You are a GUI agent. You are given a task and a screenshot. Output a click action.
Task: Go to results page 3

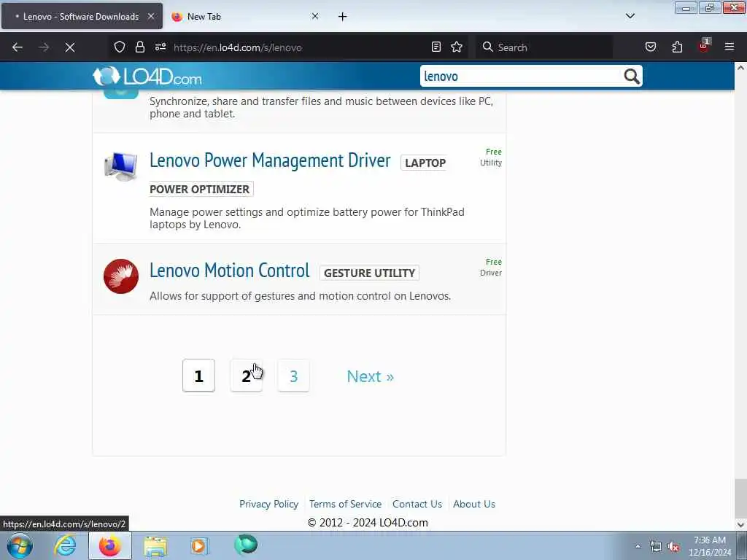(x=293, y=376)
